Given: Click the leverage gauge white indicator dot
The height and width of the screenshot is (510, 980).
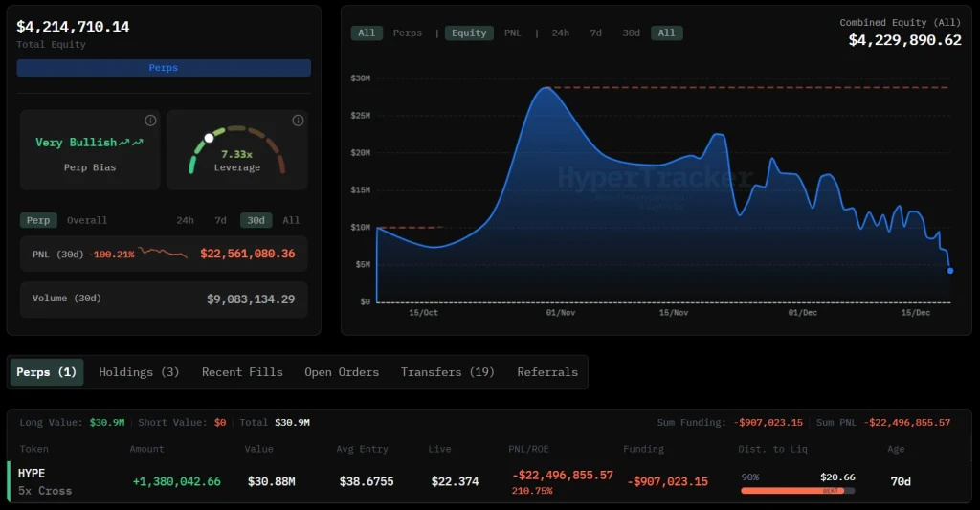Looking at the screenshot, I should coord(209,138).
